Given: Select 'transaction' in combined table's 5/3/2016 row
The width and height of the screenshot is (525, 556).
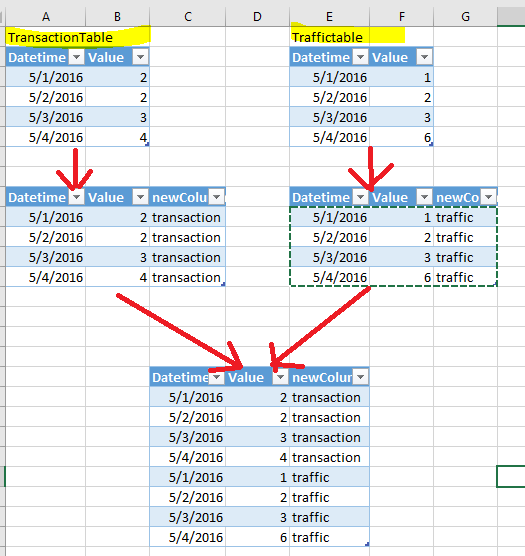Looking at the screenshot, I should coord(329,438).
